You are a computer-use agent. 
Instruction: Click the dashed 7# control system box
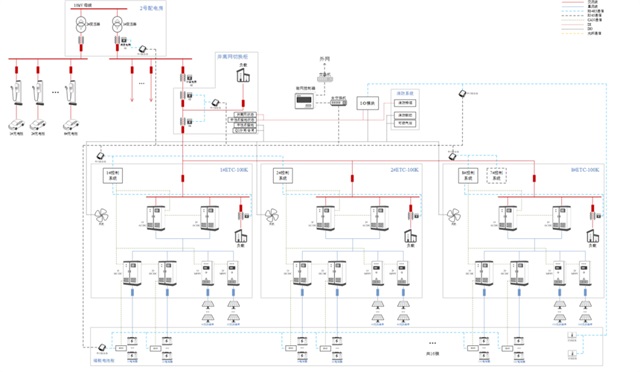pyautogui.click(x=496, y=176)
